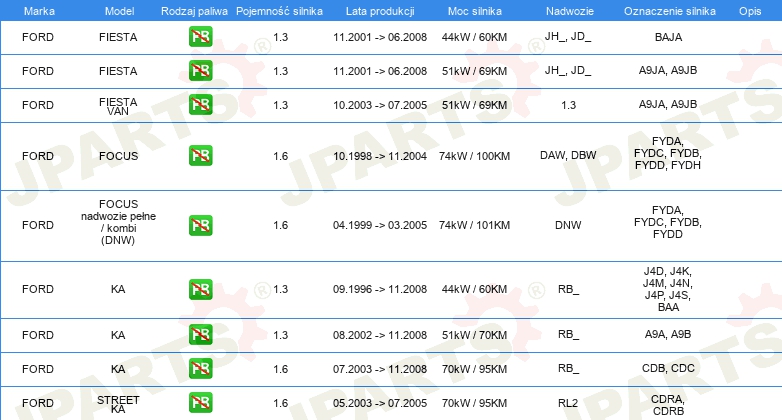Image resolution: width=782 pixels, height=420 pixels.
Task: Click engine size '1.6' in STREET KA row
Action: pos(281,403)
